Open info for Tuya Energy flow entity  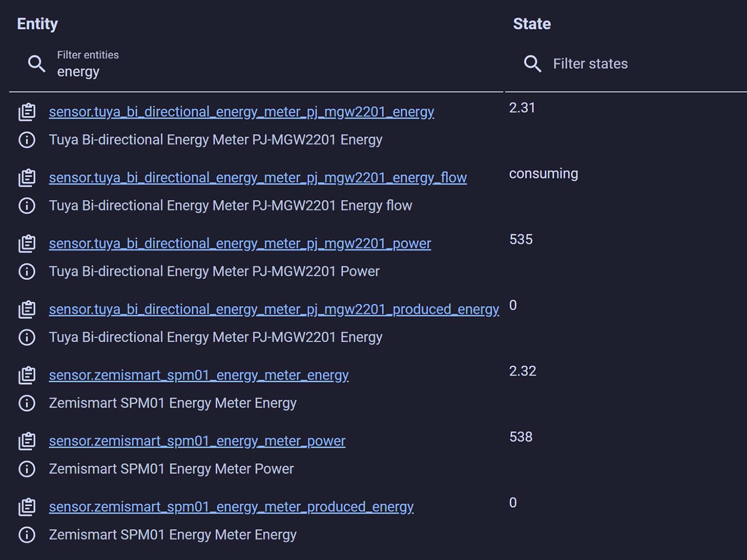(x=27, y=205)
